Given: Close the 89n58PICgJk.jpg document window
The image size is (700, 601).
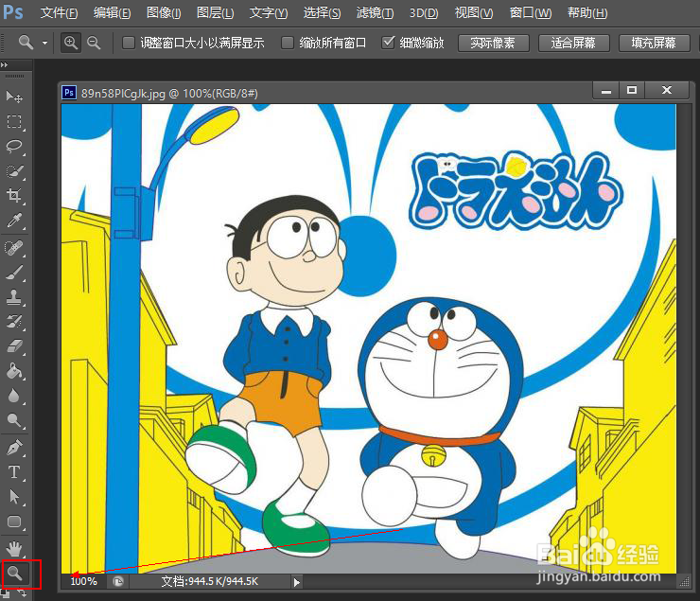Looking at the screenshot, I should coord(667,91).
